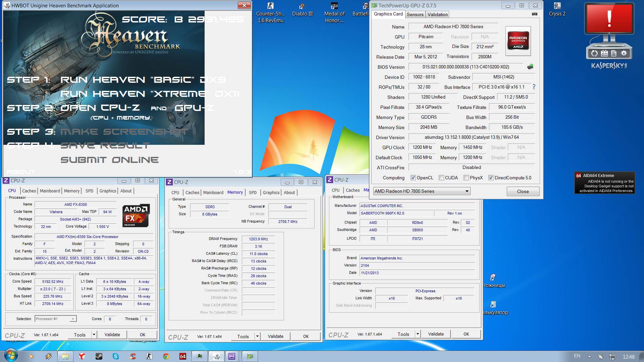Image resolution: width=644 pixels, height=362 pixels.
Task: Toggle the OpenCL checkbox in GPU-Z
Action: point(413,178)
